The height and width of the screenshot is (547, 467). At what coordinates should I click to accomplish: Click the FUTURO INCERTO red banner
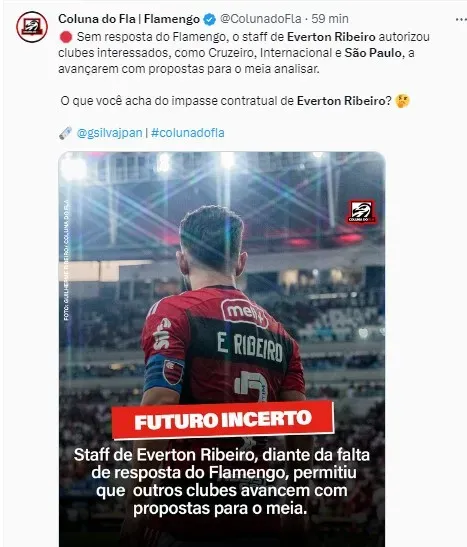coord(223,420)
